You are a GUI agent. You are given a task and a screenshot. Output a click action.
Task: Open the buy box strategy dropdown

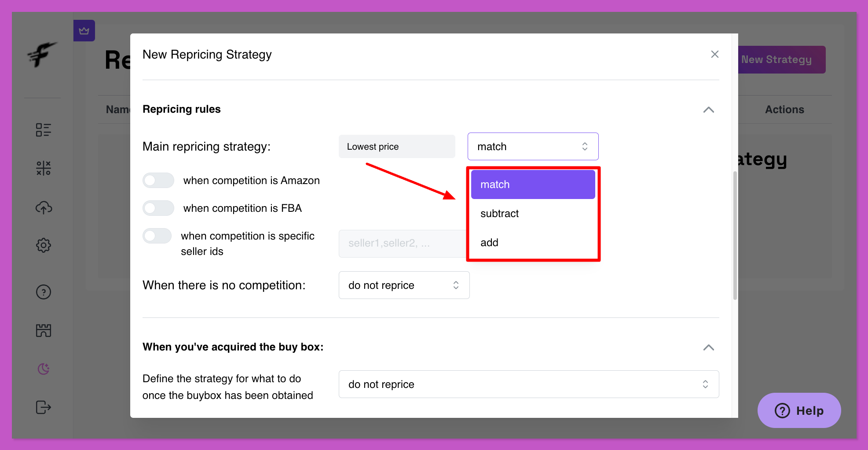(528, 384)
